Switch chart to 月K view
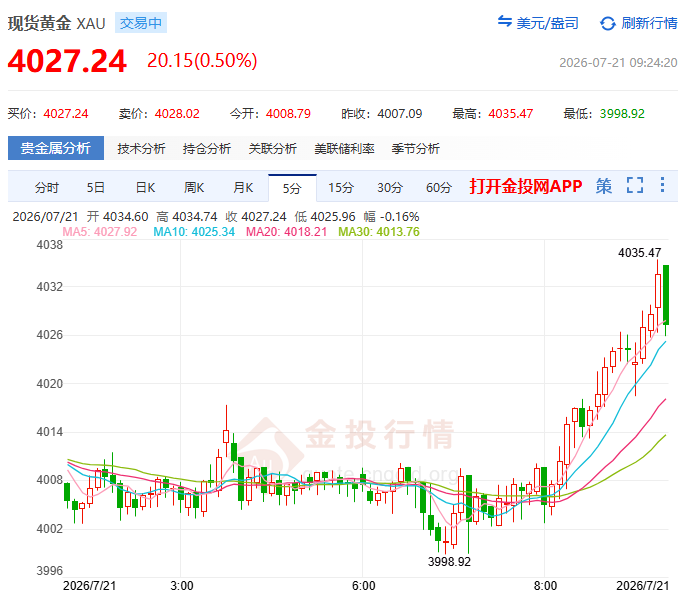Screen dimensions: 680x591 coord(243,188)
